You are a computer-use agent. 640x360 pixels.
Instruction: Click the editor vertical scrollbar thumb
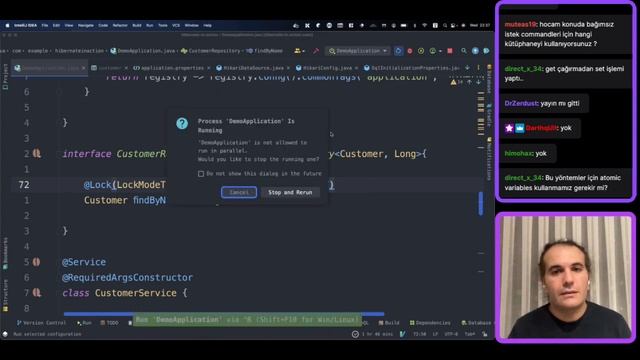coord(481,203)
